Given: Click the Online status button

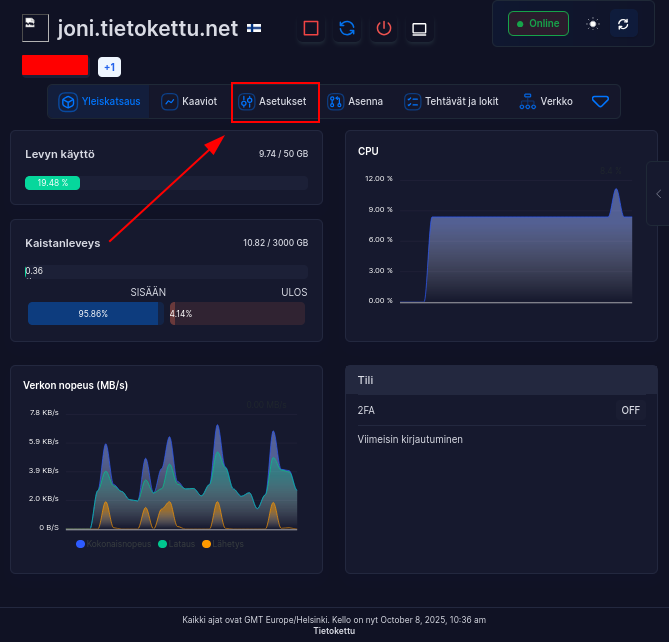Looking at the screenshot, I should [x=538, y=23].
